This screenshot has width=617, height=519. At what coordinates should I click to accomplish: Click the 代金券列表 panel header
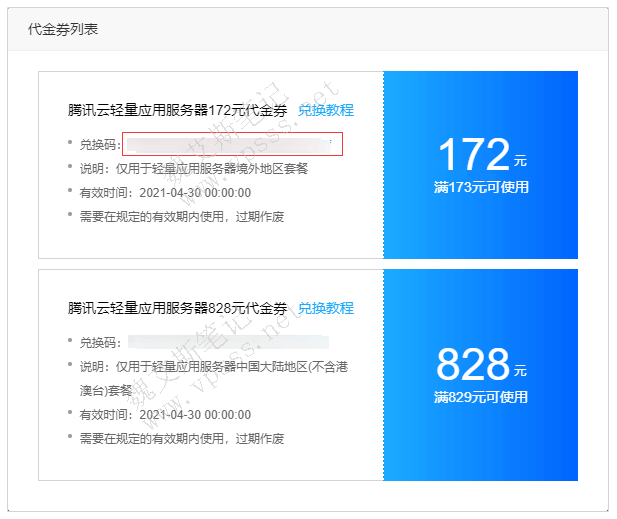(62, 29)
